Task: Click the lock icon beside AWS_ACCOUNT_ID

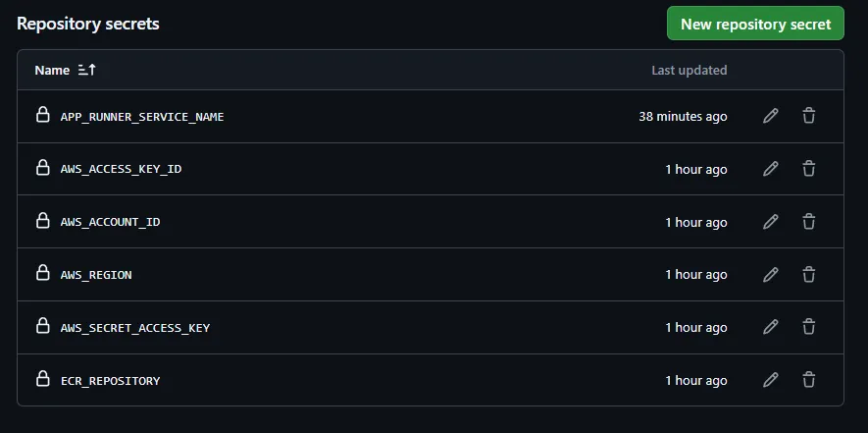Action: [x=43, y=222]
